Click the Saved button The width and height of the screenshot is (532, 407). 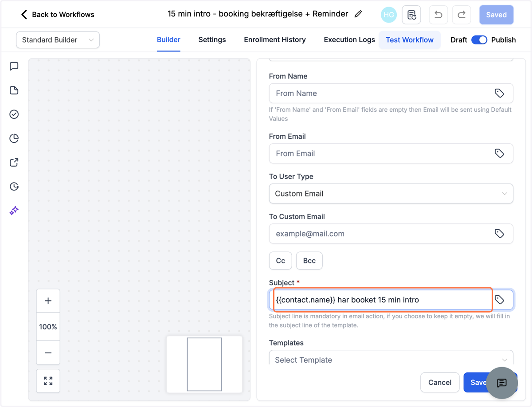pos(496,15)
